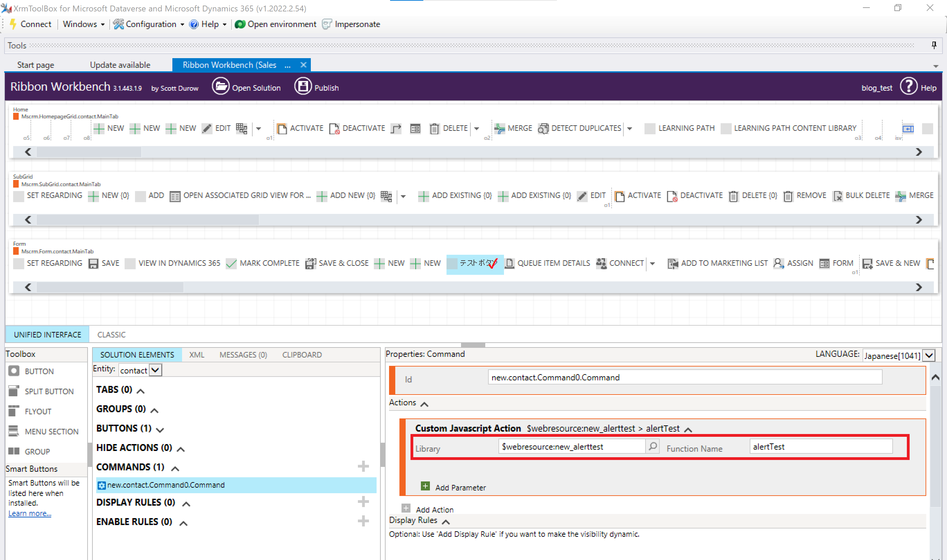
Task: Expand the ENABLE RULES (0) section
Action: coord(183,523)
